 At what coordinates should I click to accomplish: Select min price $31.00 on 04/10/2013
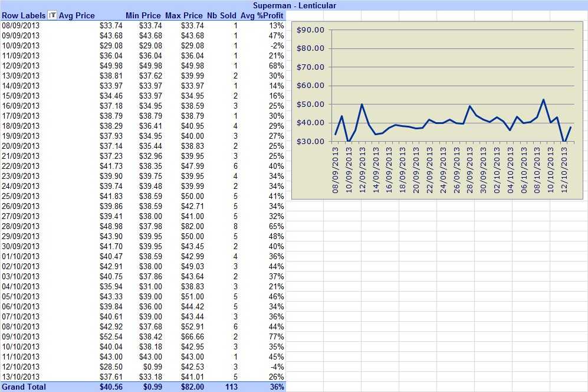(150, 286)
